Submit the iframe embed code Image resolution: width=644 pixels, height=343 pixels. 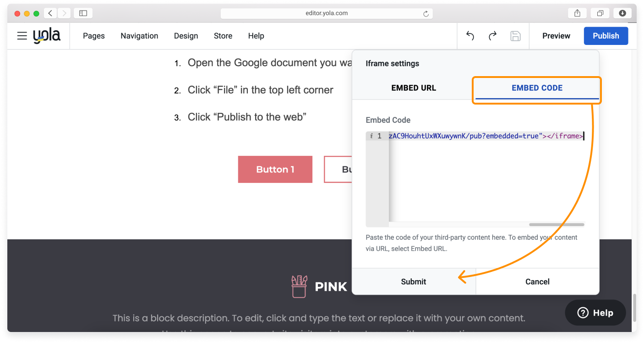(414, 282)
